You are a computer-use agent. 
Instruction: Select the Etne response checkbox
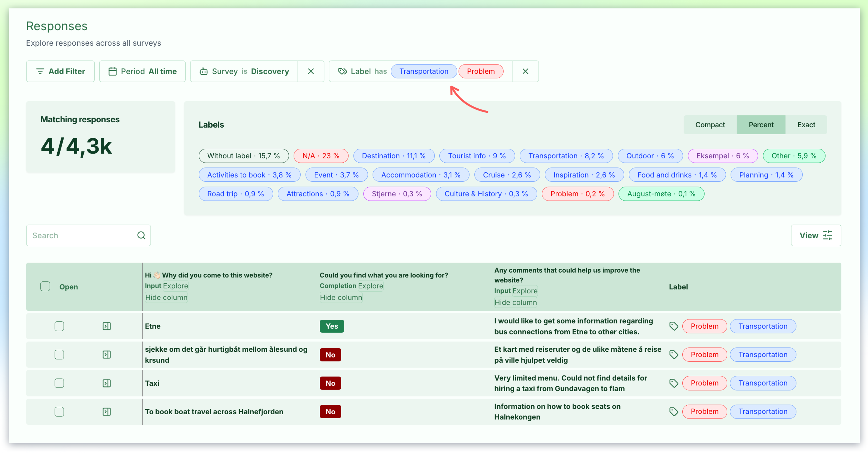pos(59,326)
